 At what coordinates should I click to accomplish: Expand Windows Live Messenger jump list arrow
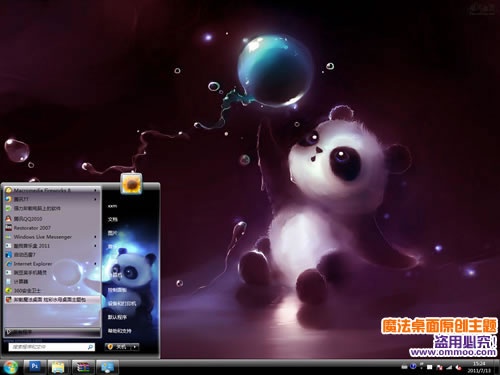click(x=96, y=237)
